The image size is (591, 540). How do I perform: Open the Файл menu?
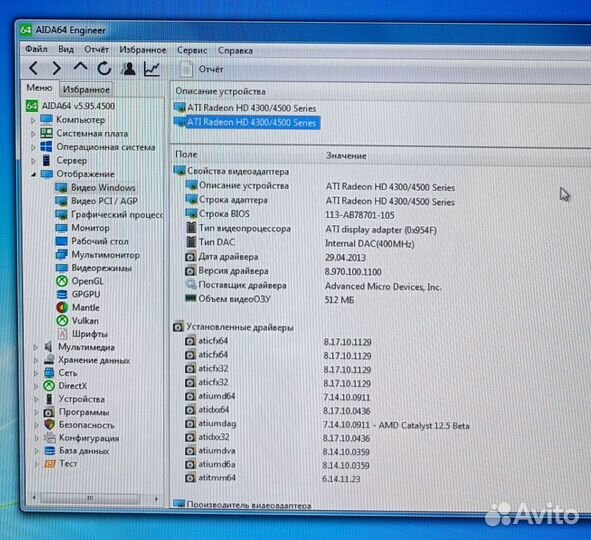coord(36,49)
